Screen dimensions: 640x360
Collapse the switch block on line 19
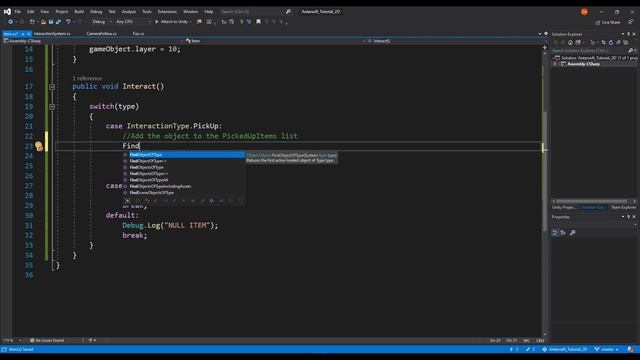52,107
